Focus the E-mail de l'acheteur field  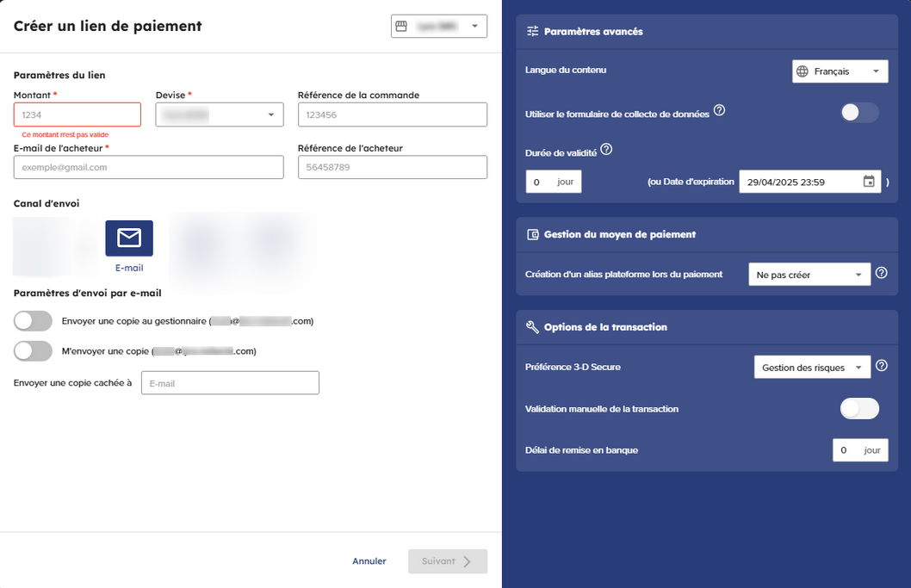(148, 167)
